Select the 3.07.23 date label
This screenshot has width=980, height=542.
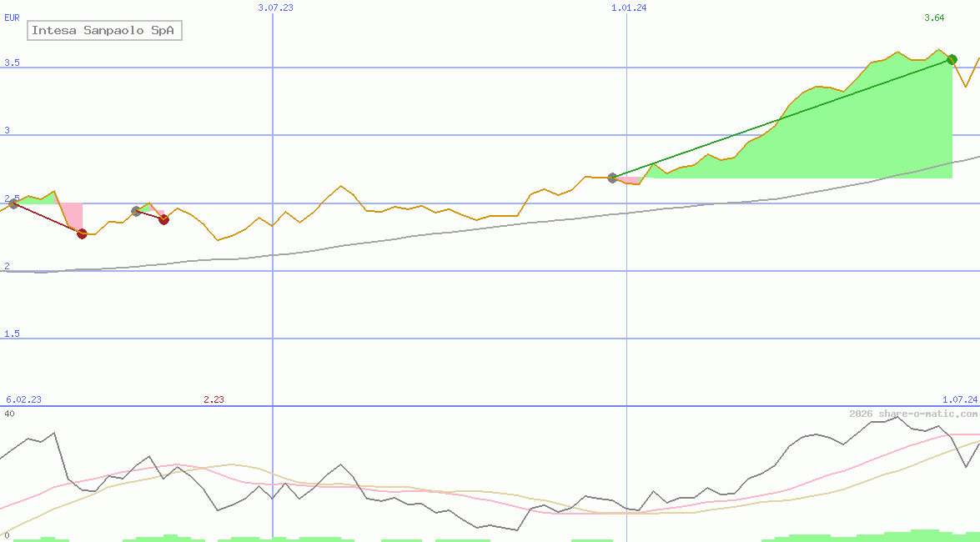[x=275, y=8]
